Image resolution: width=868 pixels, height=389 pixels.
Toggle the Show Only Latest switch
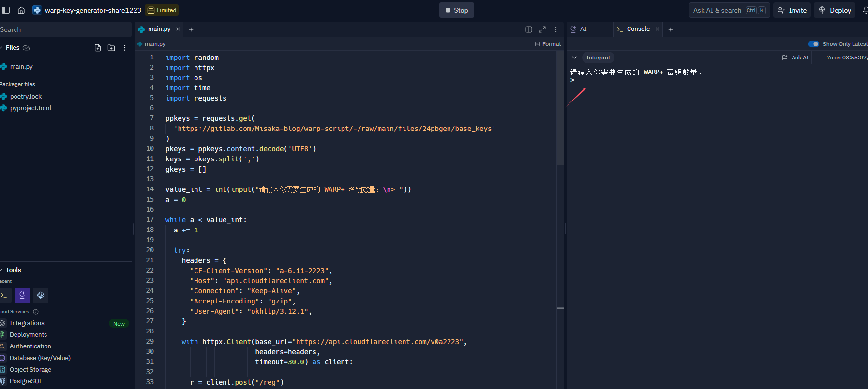coord(814,44)
